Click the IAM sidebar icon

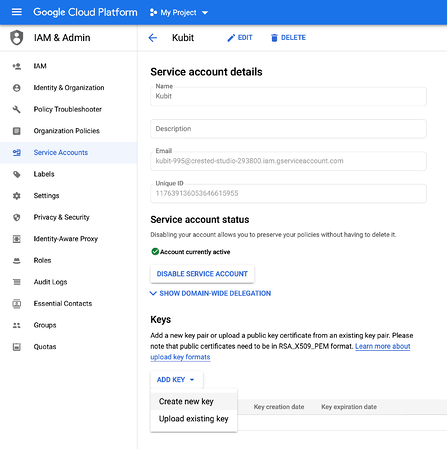pyautogui.click(x=17, y=66)
